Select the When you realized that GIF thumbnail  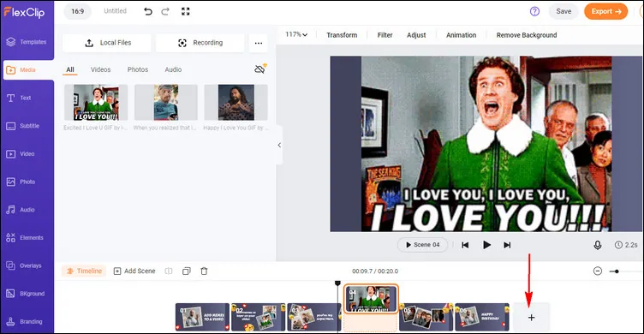click(x=166, y=102)
